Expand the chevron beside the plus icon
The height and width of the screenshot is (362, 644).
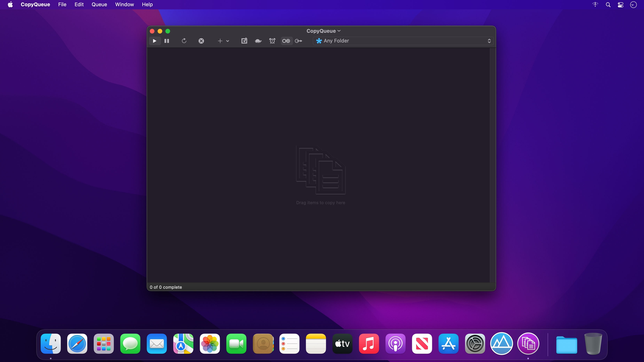(x=228, y=41)
